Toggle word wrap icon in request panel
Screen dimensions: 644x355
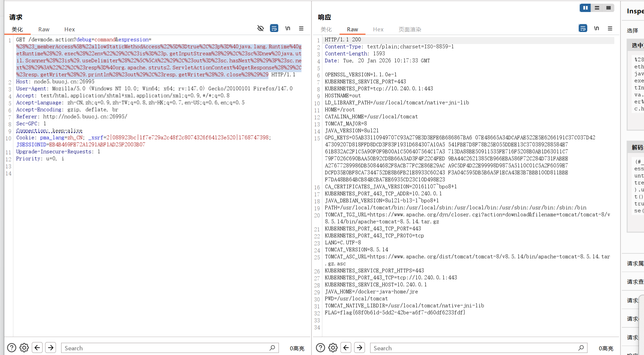(274, 28)
